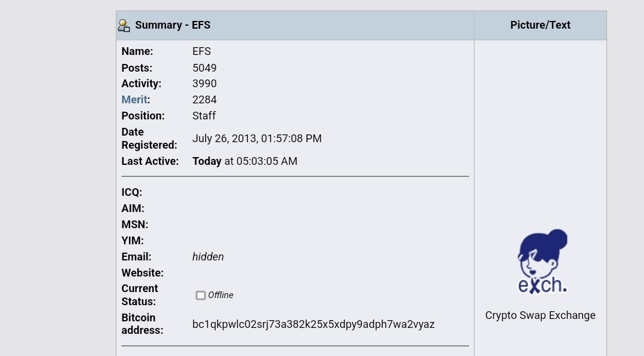Click the Merit value 2284
This screenshot has width=644, height=356.
coord(204,100)
